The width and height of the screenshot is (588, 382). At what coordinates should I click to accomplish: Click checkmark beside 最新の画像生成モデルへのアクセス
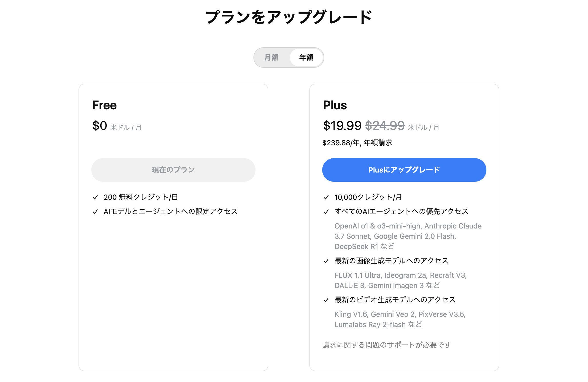[326, 261]
